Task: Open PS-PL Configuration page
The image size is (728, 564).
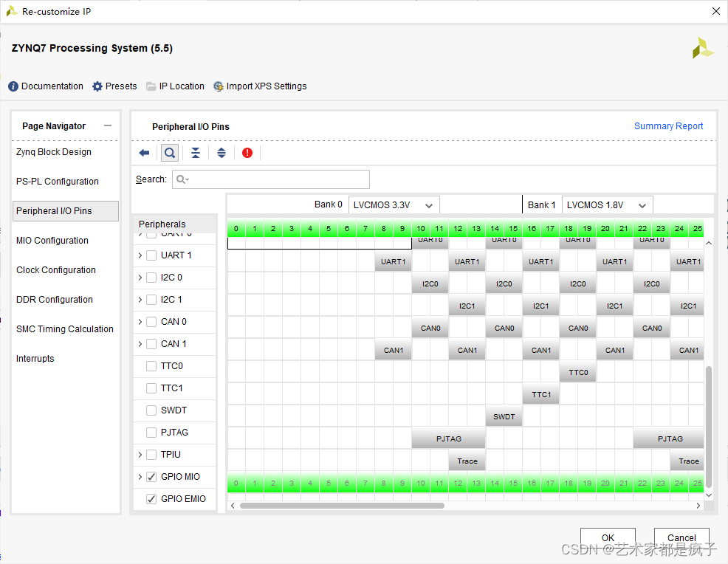Action: 58,182
